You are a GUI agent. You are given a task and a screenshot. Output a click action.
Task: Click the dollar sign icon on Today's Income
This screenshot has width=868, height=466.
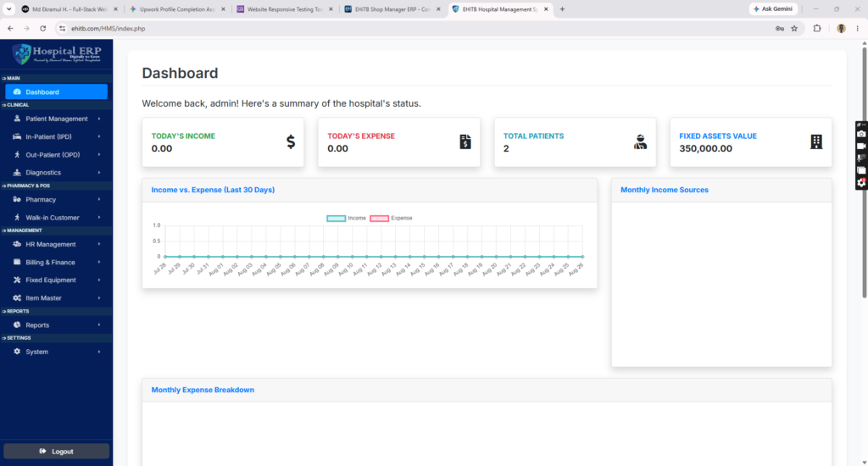tap(291, 142)
